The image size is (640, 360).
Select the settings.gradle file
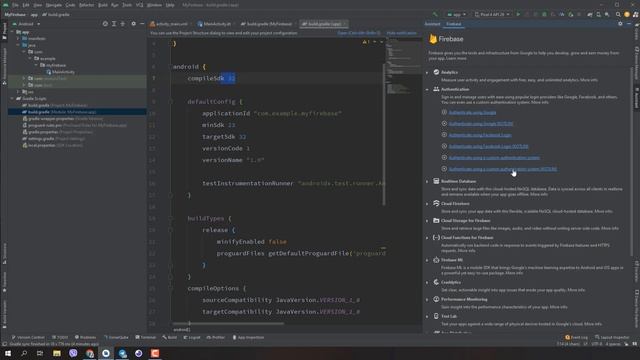point(53,139)
